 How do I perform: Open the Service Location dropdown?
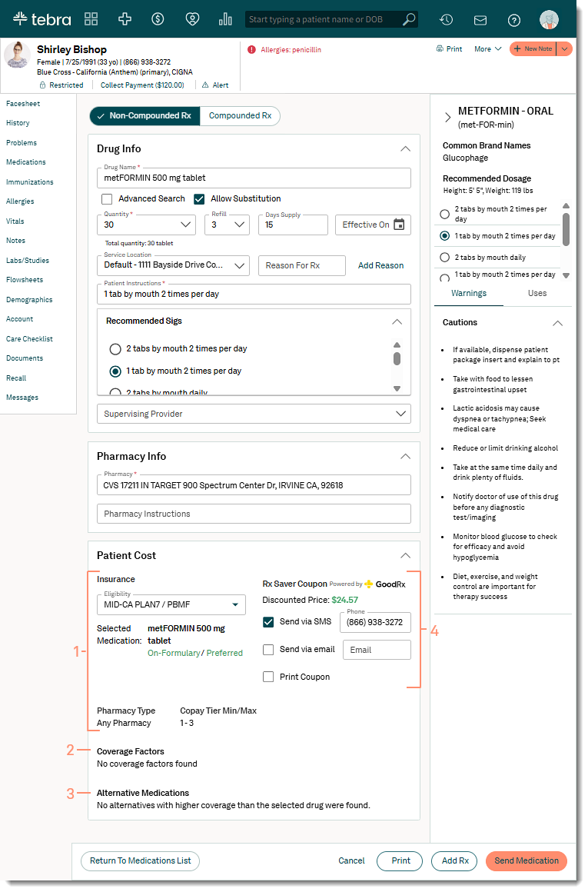[x=174, y=265]
